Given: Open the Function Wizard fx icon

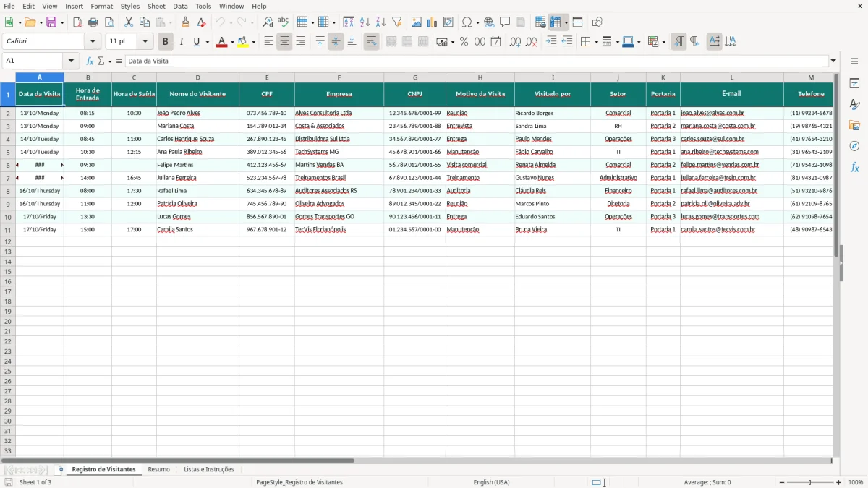Looking at the screenshot, I should pos(90,61).
